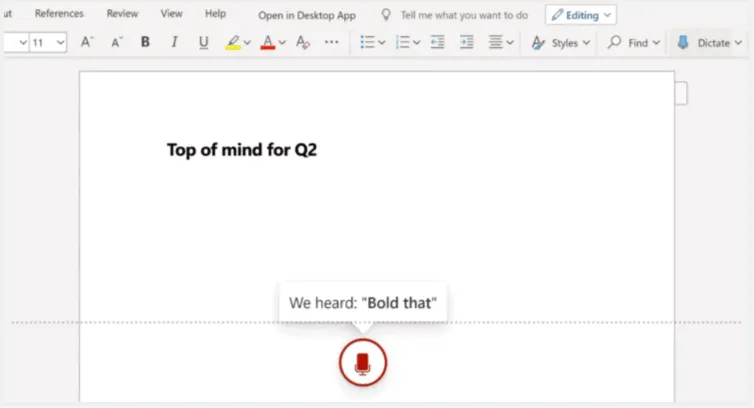Click the Shrink Font icon
Viewport: 754px width, 408px height.
tap(116, 43)
